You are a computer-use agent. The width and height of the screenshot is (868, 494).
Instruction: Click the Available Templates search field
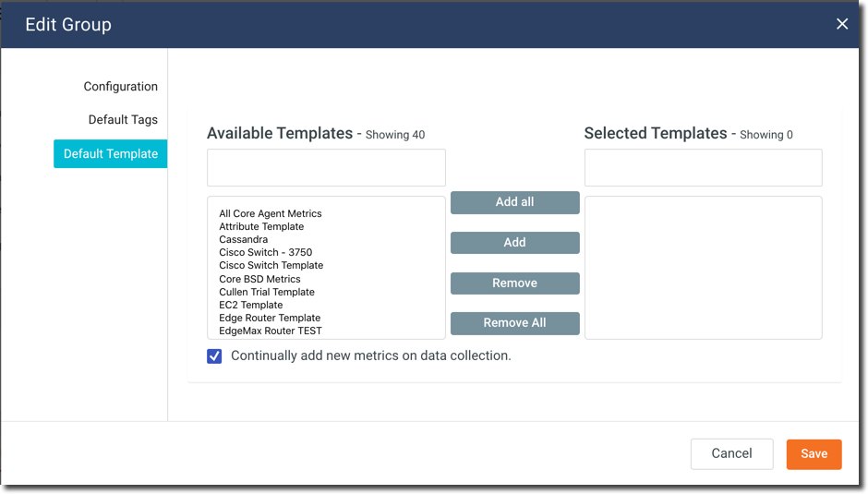pos(326,168)
